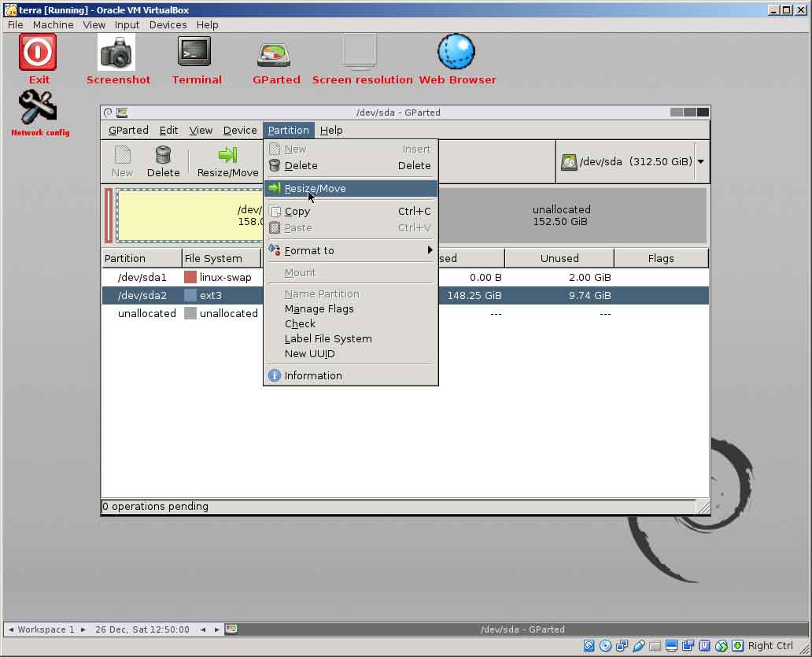Screen dimensions: 812x657
Task: Select Resize/Move in the Partition menu
Action: click(x=351, y=189)
